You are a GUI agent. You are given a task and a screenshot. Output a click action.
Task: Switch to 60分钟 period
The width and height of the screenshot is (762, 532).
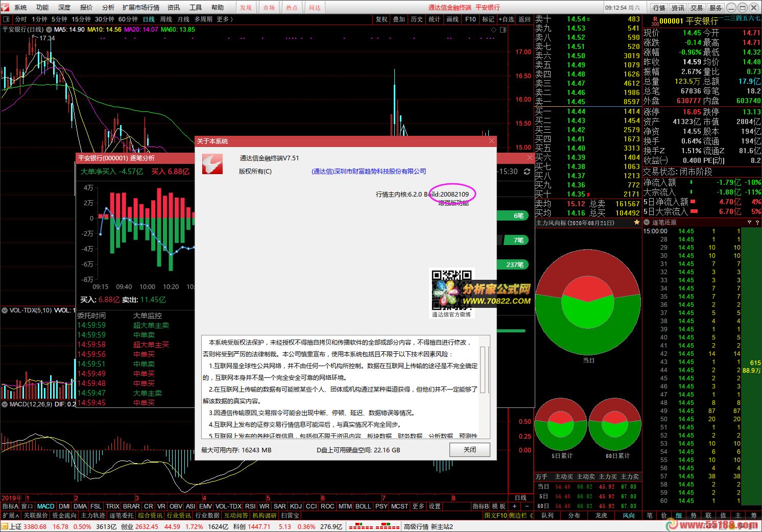pyautogui.click(x=128, y=19)
